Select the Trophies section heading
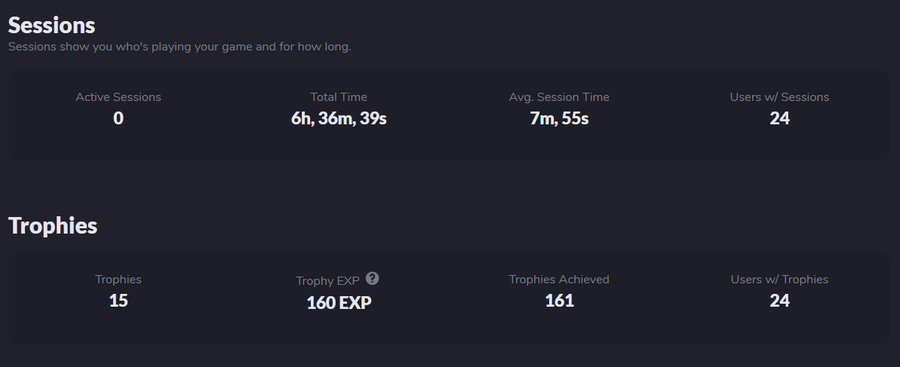The width and height of the screenshot is (900, 367). (x=53, y=226)
